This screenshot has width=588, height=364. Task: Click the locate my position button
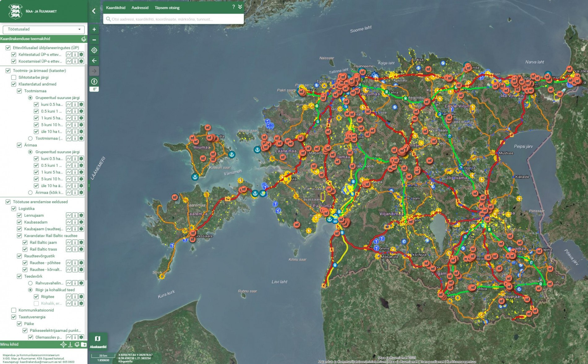94,50
